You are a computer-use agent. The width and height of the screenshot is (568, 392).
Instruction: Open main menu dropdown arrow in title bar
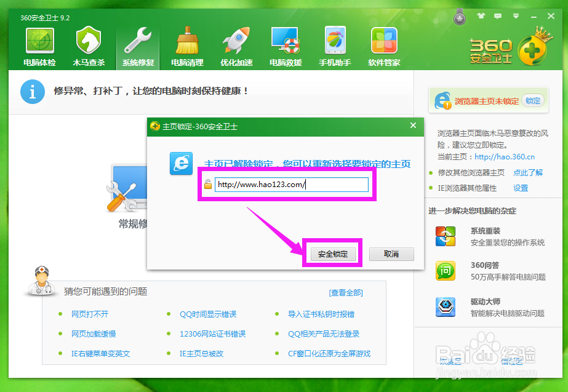[516, 16]
